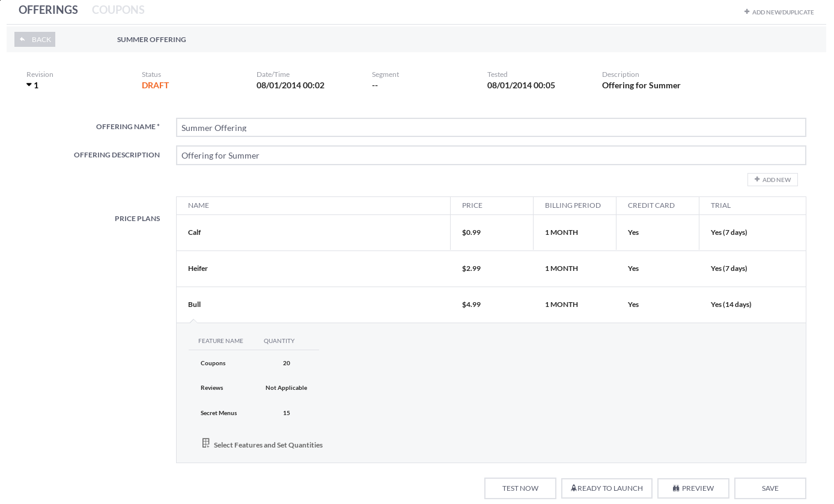This screenshot has height=504, width=834.
Task: Open the Offerings tab
Action: click(48, 10)
